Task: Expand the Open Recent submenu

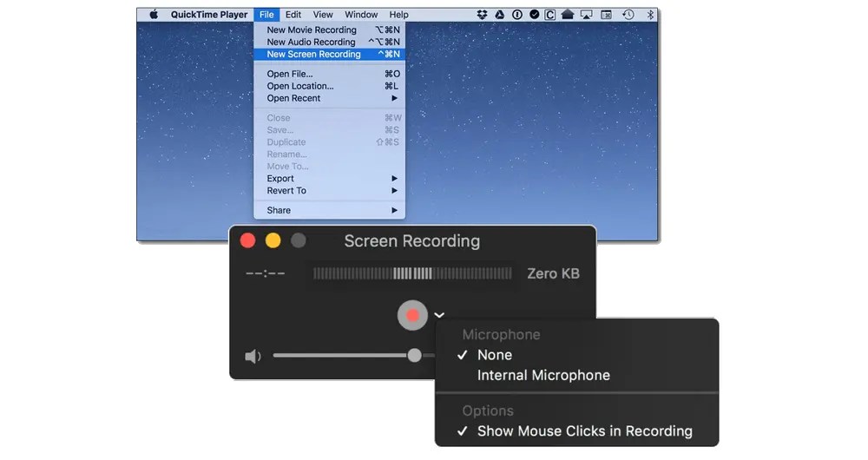Action: point(329,99)
